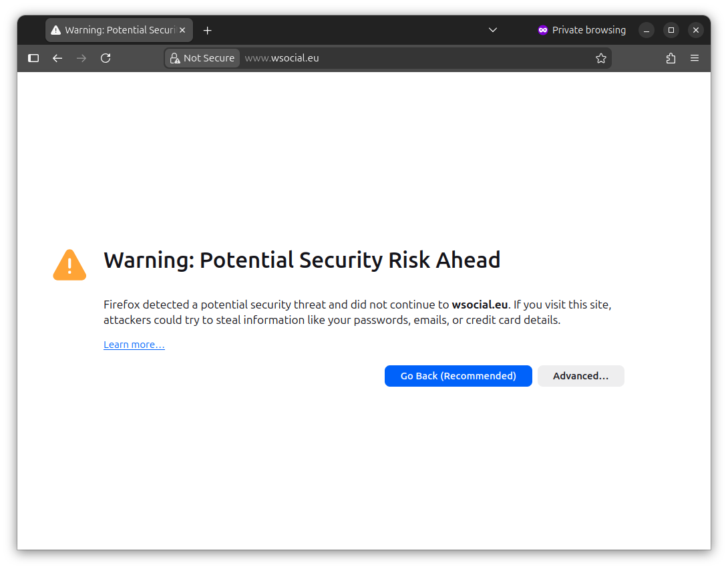Viewport: 728px width, 569px height.
Task: Open the Learn more… link
Action: point(134,345)
